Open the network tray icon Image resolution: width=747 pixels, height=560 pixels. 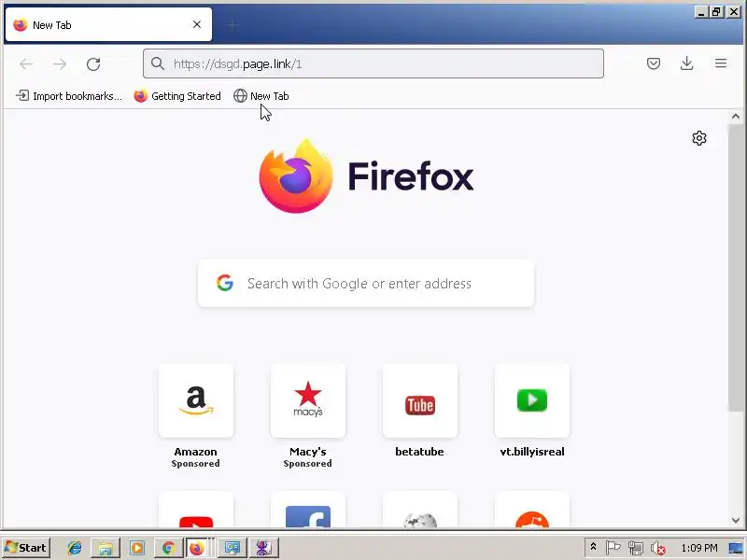point(636,548)
